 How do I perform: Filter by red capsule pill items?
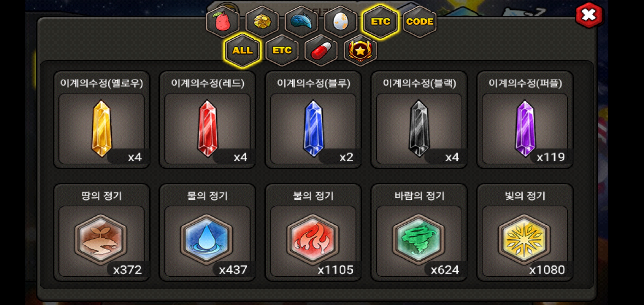tap(321, 51)
